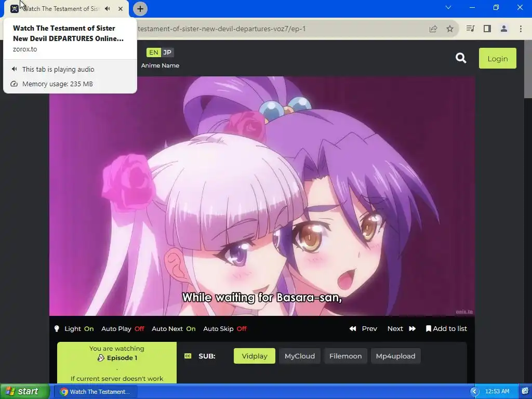Open the media controls icon
Screen dimensions: 532x399
point(470,29)
